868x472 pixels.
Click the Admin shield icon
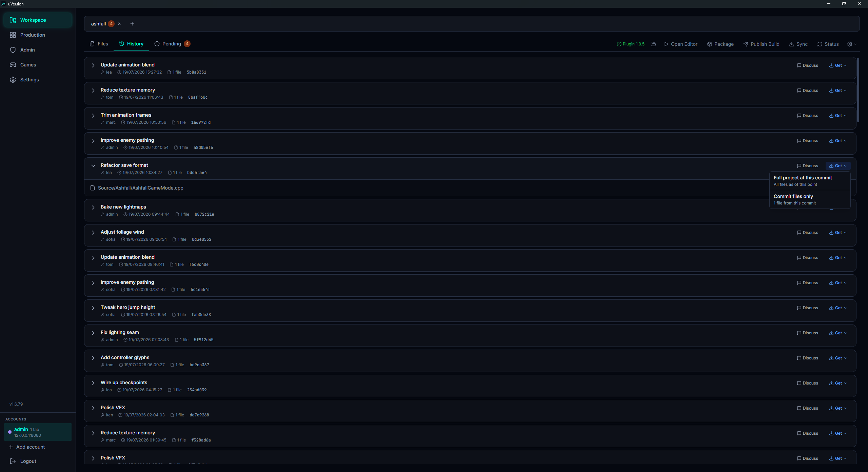click(x=13, y=50)
